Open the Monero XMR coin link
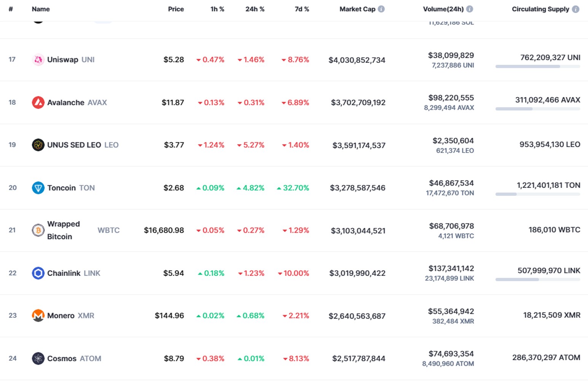The height and width of the screenshot is (381, 588). tap(71, 315)
